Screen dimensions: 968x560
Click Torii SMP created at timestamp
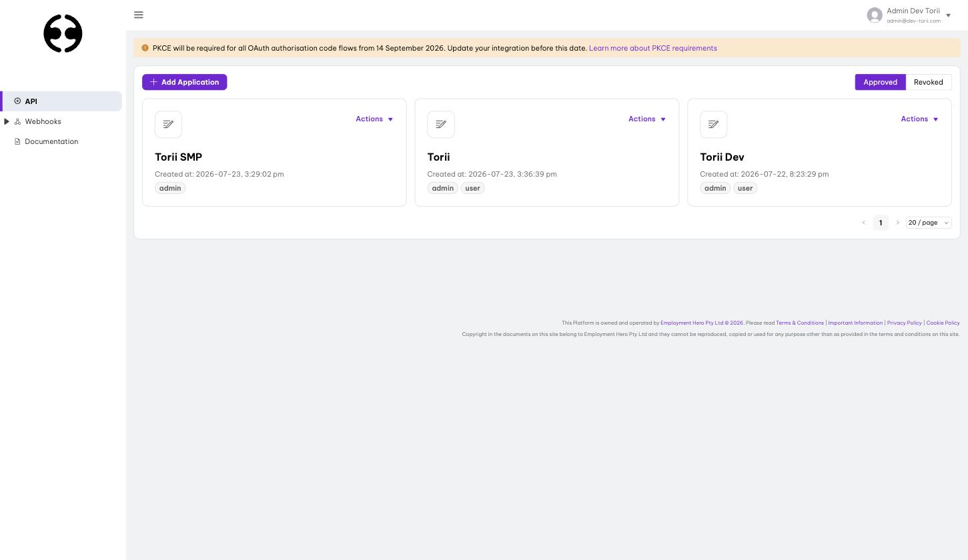(x=219, y=174)
